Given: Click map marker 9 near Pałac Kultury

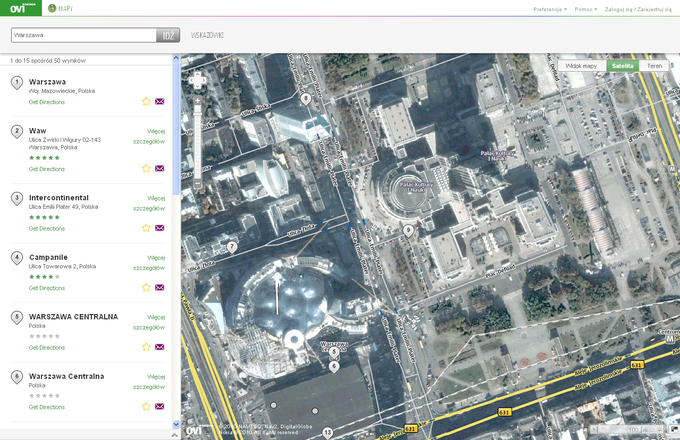Looking at the screenshot, I should pos(408,231).
